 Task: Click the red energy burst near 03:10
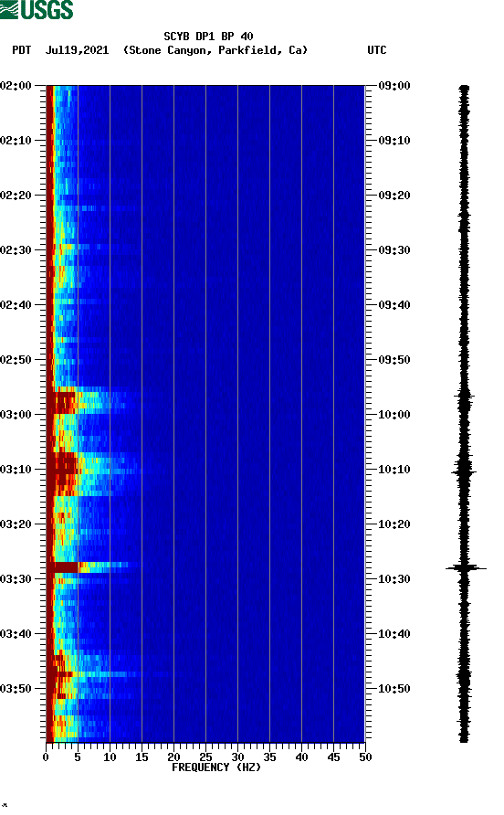[68, 473]
